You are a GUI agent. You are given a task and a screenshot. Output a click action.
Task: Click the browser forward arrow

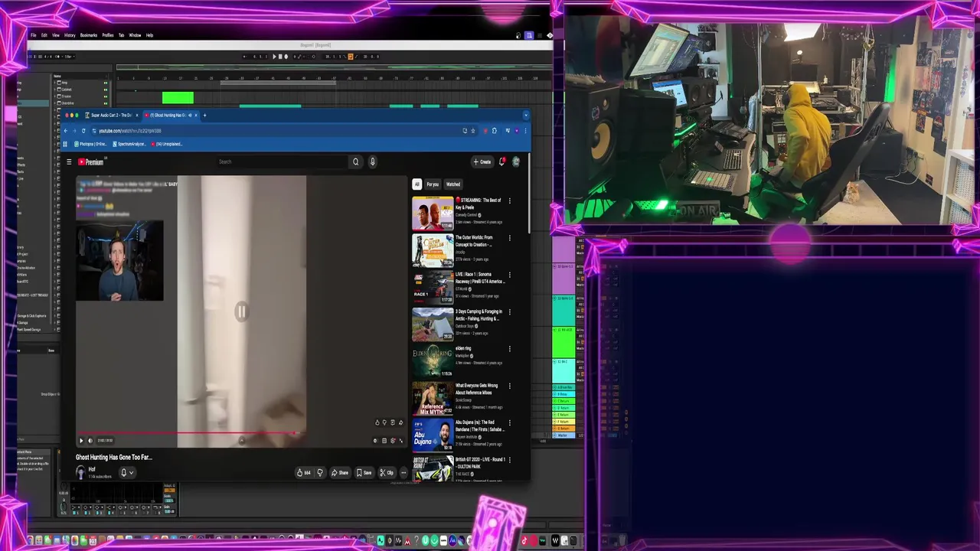click(x=74, y=131)
